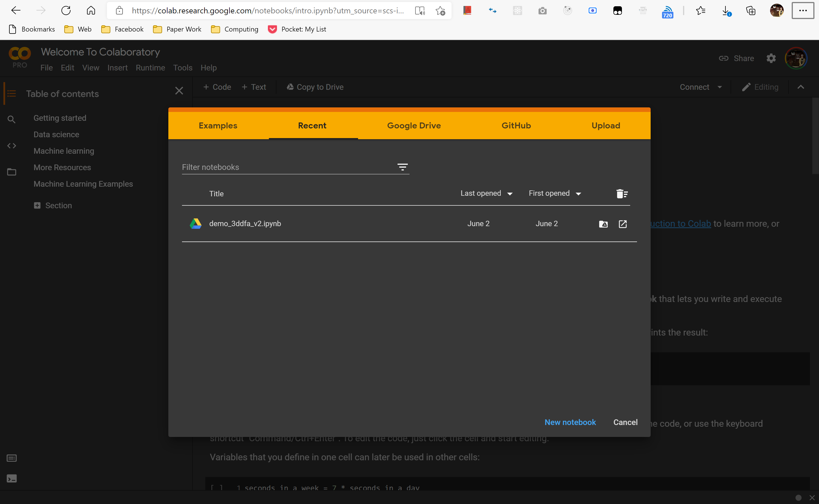Click the browser profile picture

(x=777, y=11)
